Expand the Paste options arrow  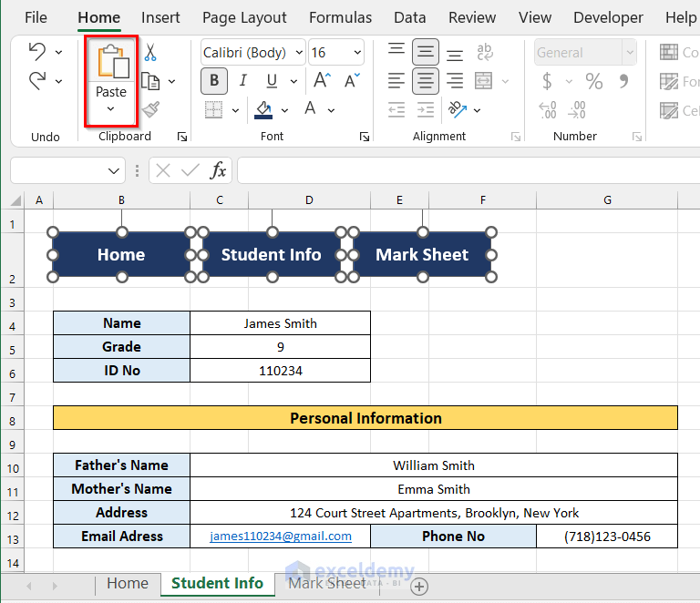tap(110, 109)
